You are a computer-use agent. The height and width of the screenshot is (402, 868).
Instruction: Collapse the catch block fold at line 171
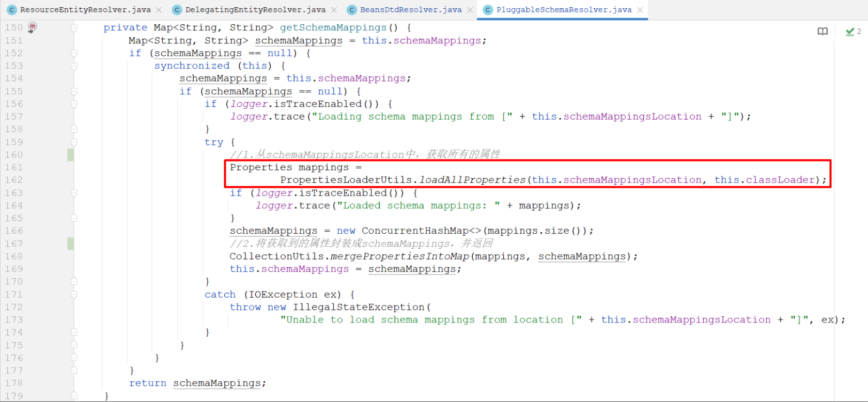(x=74, y=295)
